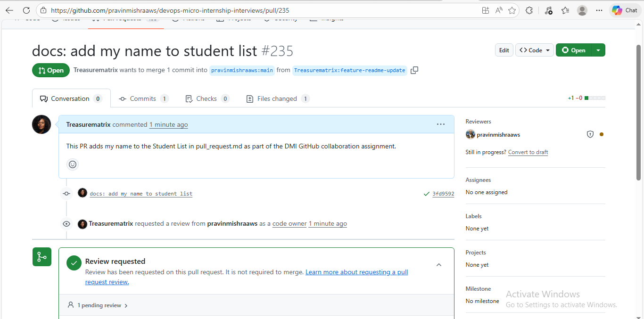Click the review requested timeline timestamp

[x=328, y=223]
